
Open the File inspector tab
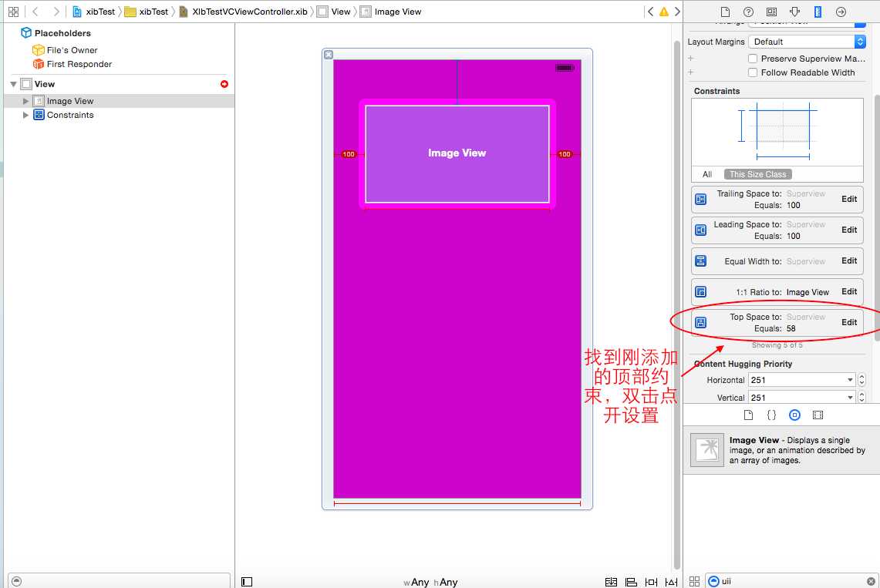(725, 12)
